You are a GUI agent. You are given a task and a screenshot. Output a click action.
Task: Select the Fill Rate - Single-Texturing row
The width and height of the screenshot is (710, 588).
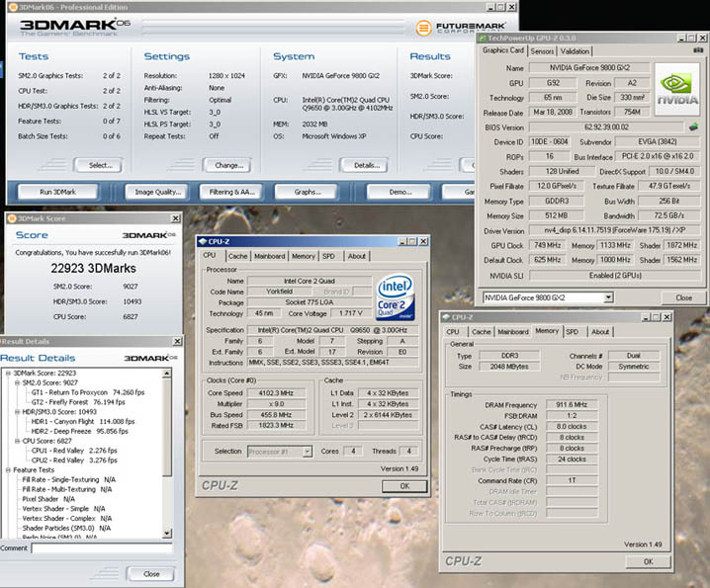[69, 479]
